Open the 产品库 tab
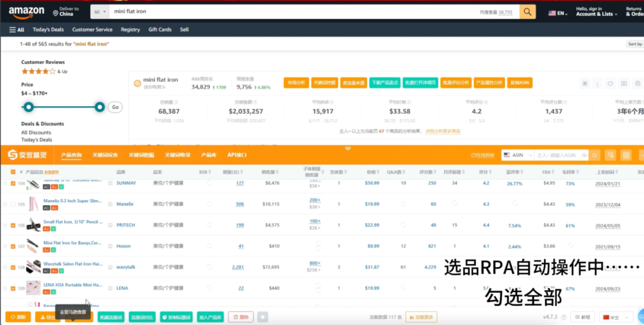The height and width of the screenshot is (325, 644). (208, 155)
